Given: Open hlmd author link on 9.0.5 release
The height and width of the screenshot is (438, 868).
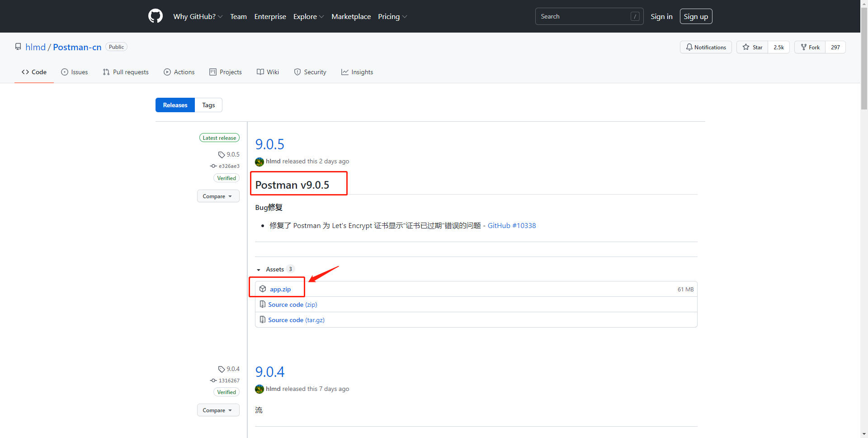Looking at the screenshot, I should [273, 161].
